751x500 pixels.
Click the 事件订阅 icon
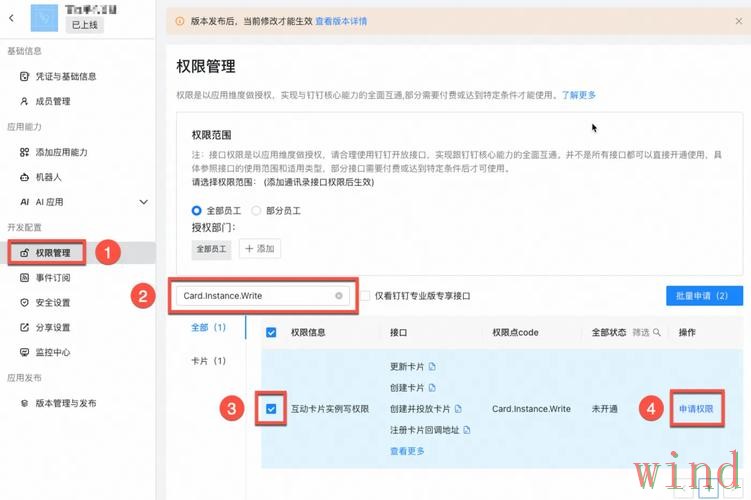24,278
